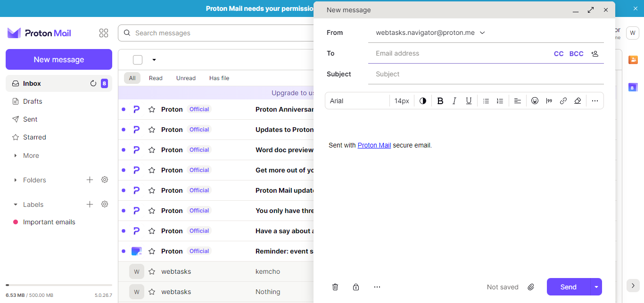The width and height of the screenshot is (644, 303).
Task: Open Contacts side panel icon
Action: click(633, 60)
